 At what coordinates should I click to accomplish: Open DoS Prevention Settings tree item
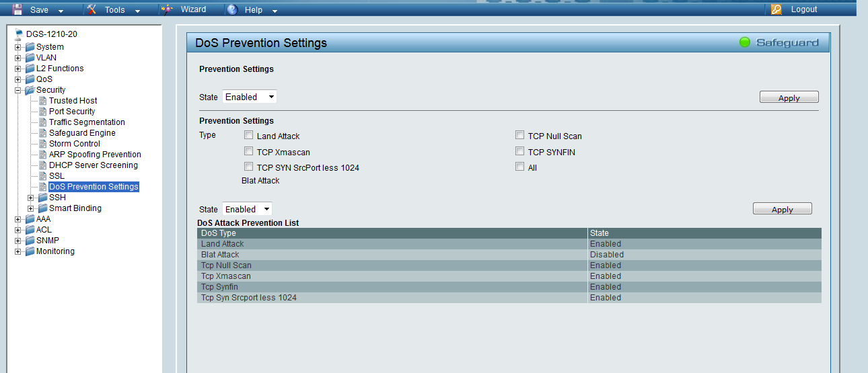pyautogui.click(x=94, y=187)
